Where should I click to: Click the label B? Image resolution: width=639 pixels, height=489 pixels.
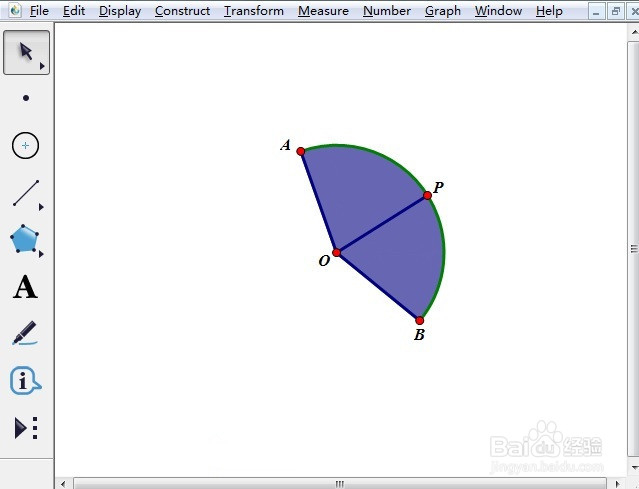419,335
